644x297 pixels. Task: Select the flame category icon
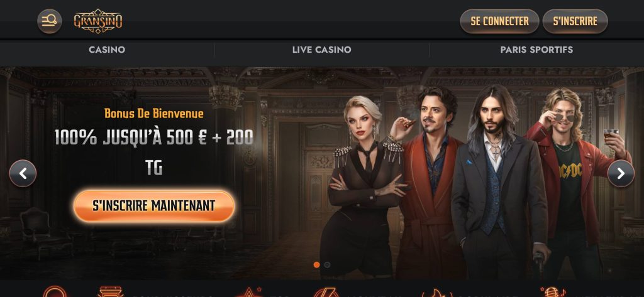[437, 293]
